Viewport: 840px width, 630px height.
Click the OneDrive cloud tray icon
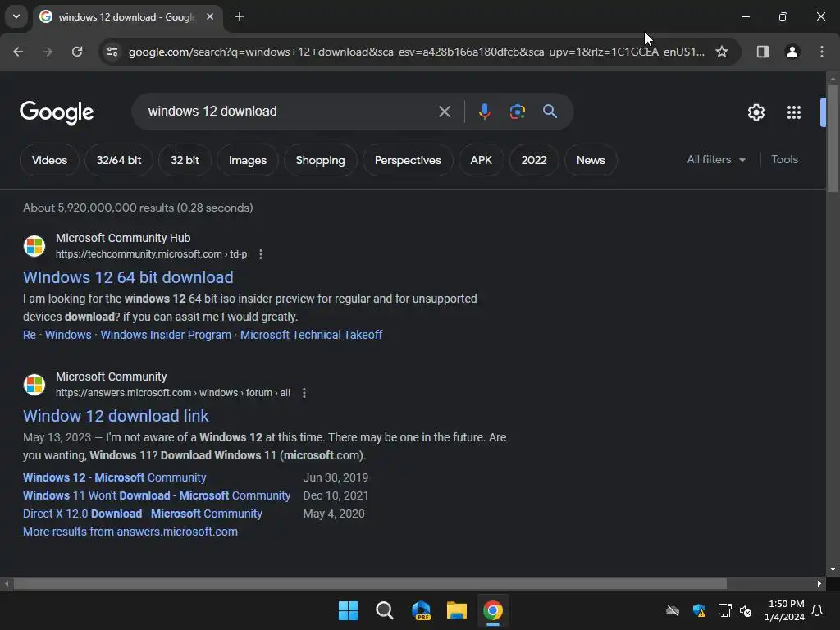[673, 610]
